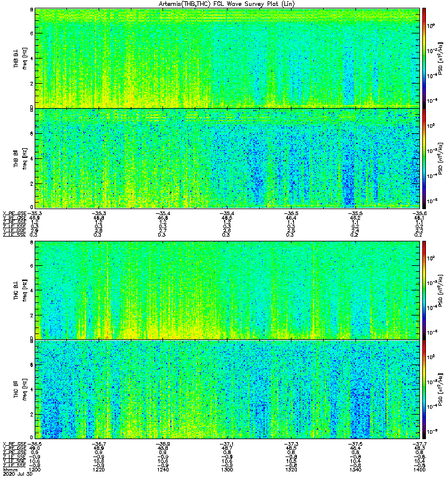Viewport: 448px width, 478px height.
Task: Click the THB B⊥ spectrogram panel
Action: coord(228,58)
